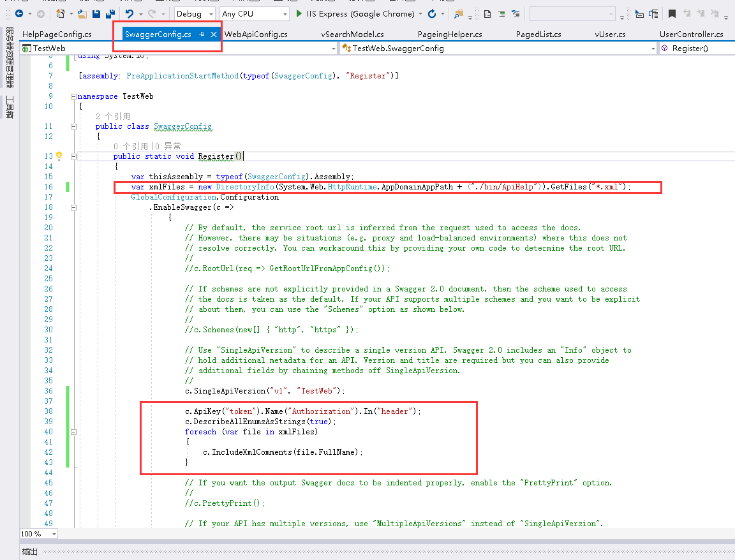Image resolution: width=735 pixels, height=560 pixels.
Task: Click the '2 个引用' references link
Action: (113, 117)
